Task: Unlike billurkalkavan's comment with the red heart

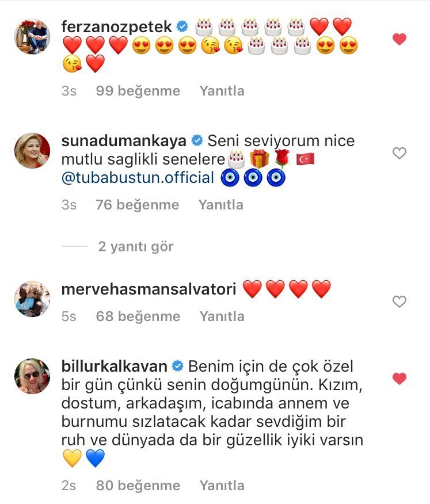Action: pos(399,379)
